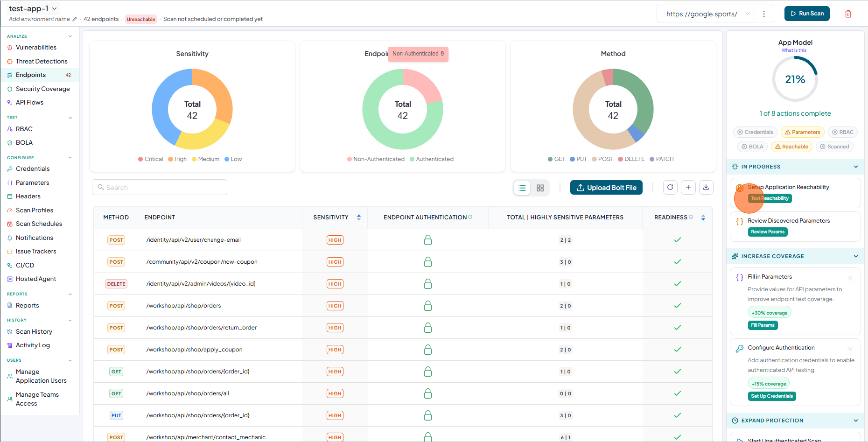Open the three-dot menu beside URL
This screenshot has width=868, height=442.
pyautogui.click(x=763, y=14)
